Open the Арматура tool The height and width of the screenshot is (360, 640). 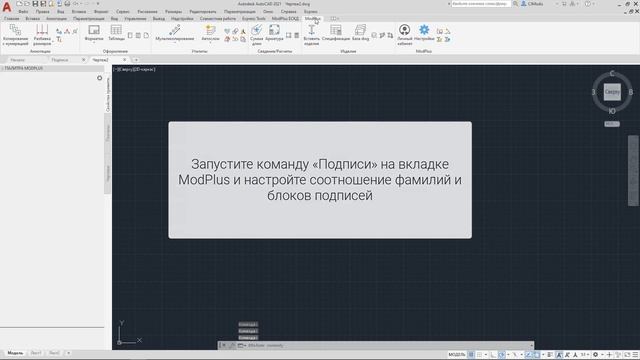(x=274, y=33)
